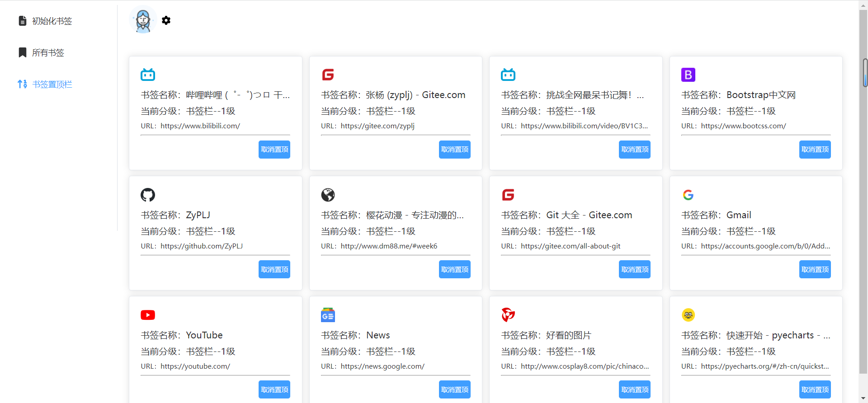This screenshot has height=403, width=868.
Task: Click the bilibili icon on the 哔哩哔哩 card
Action: 148,75
